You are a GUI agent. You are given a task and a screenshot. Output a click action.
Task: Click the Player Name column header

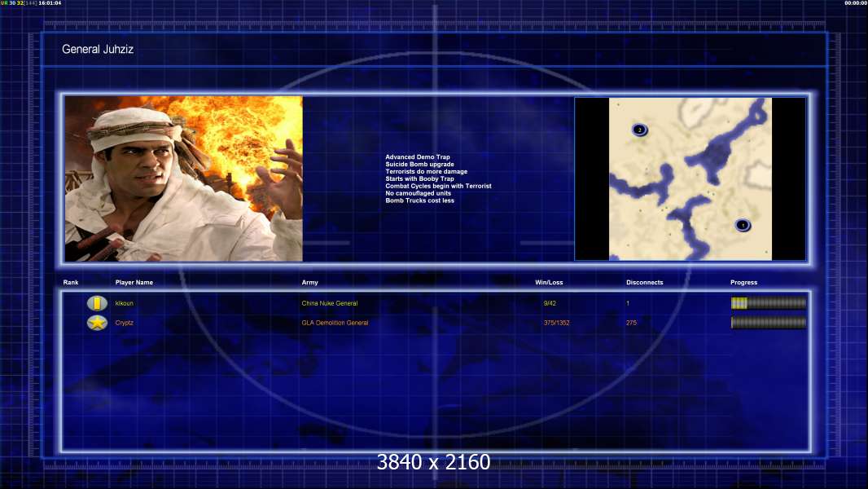pyautogui.click(x=134, y=283)
